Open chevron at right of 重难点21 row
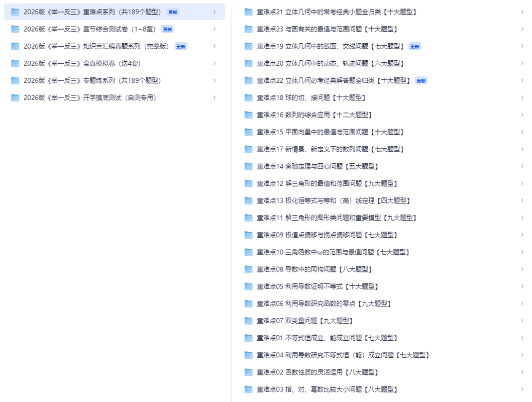This screenshot has width=532, height=402. [x=522, y=12]
